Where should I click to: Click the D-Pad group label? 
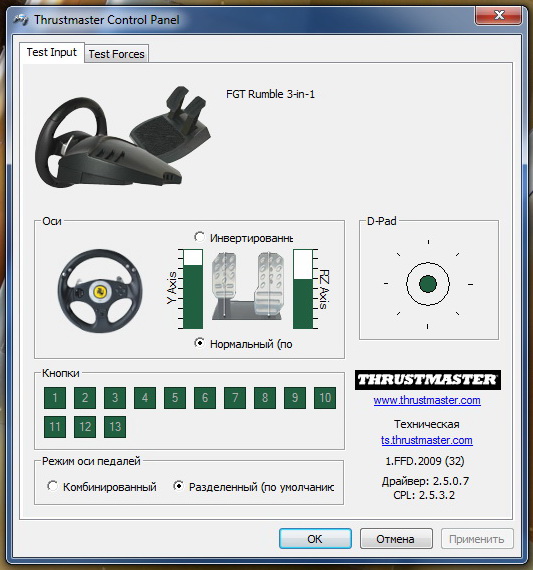point(381,221)
